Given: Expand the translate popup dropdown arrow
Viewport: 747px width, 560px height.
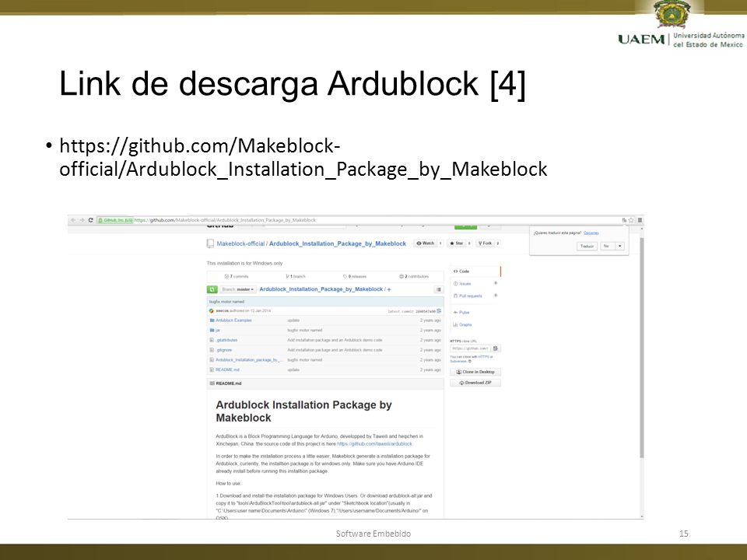Looking at the screenshot, I should tap(620, 247).
